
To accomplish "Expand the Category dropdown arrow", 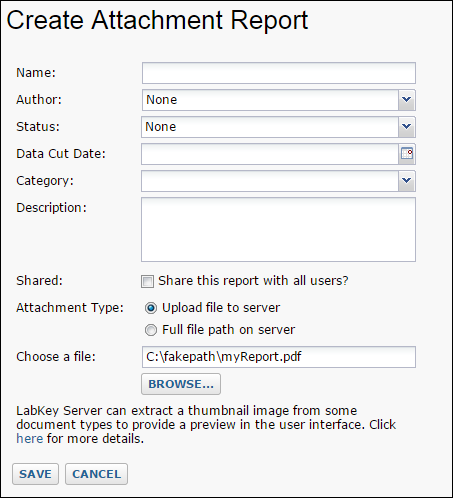I will 407,181.
